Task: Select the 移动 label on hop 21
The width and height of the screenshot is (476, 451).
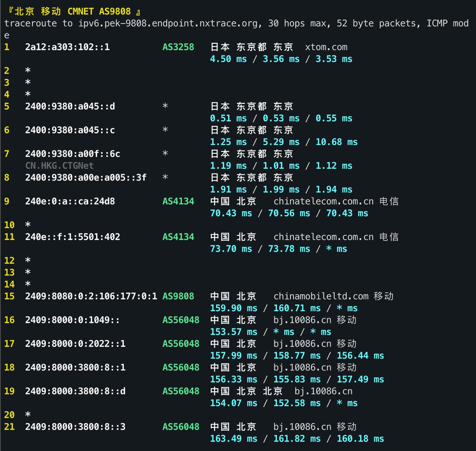Action: click(347, 426)
